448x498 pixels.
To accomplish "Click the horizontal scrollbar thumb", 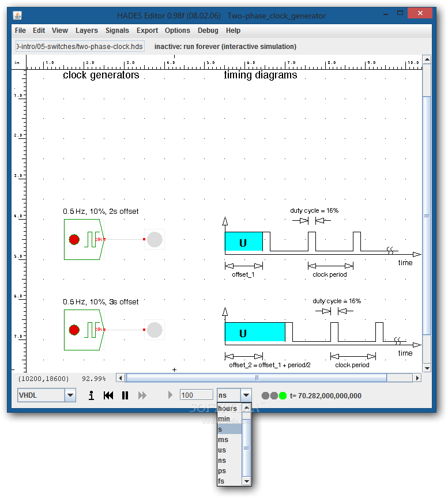I will pos(257,378).
